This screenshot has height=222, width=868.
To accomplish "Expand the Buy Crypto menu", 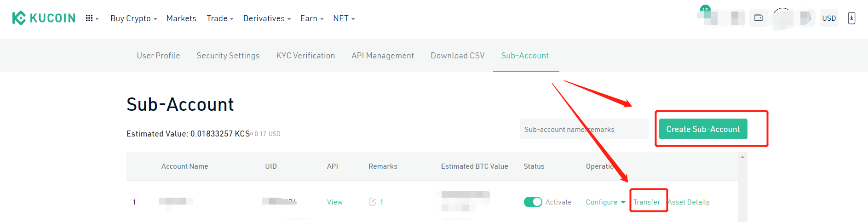I will pyautogui.click(x=133, y=18).
